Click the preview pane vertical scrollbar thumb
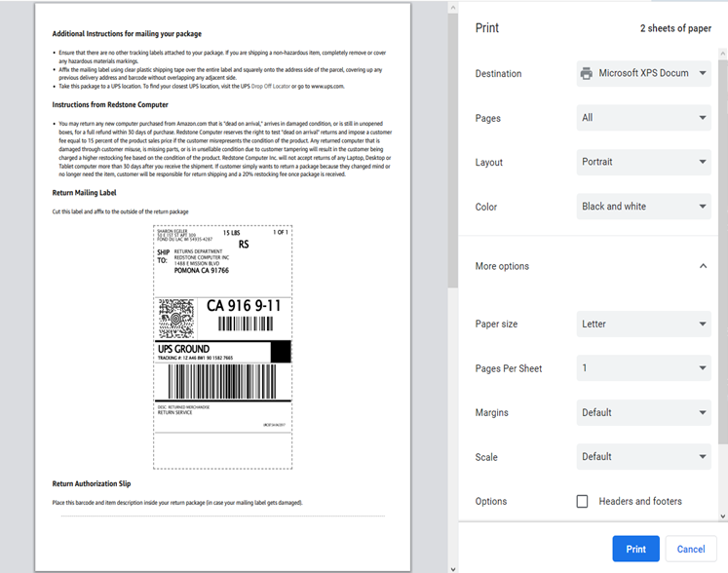The image size is (728, 573). point(452,146)
